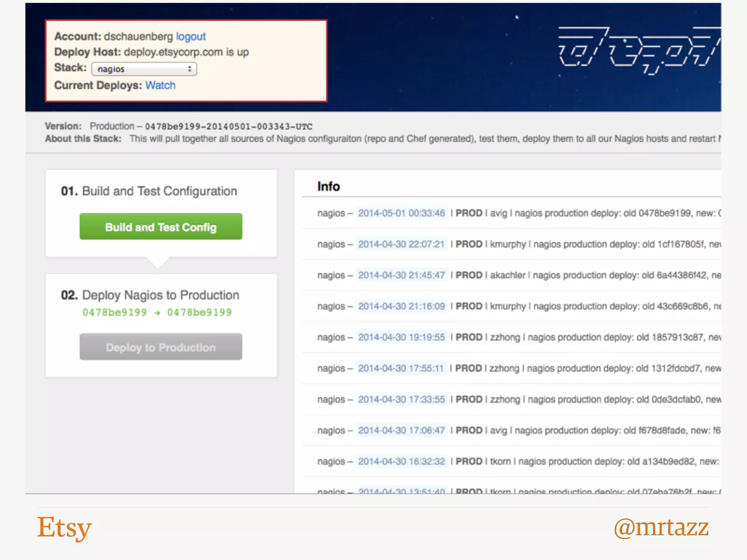Open the Stack dropdown showing nagios
Viewport: 747px width, 560px height.
point(144,69)
